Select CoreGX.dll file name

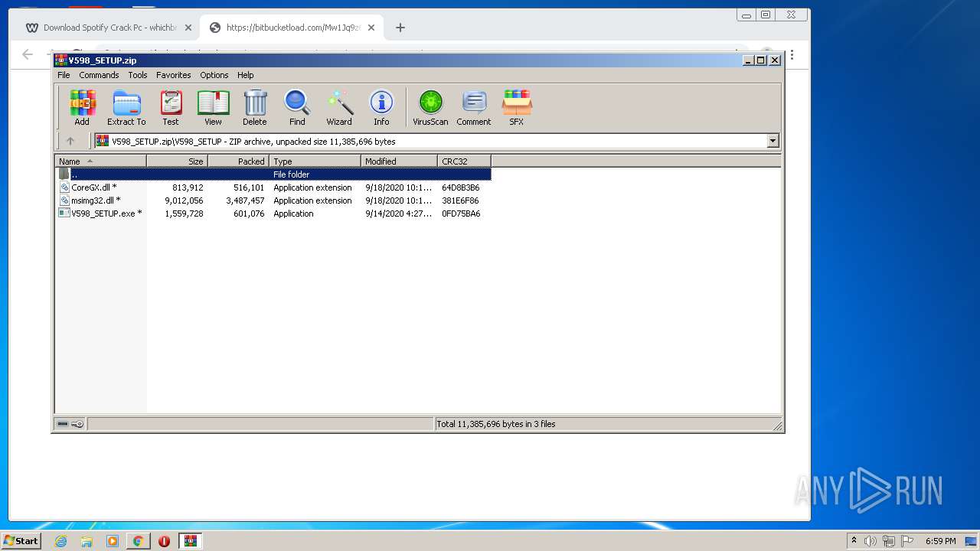[93, 187]
